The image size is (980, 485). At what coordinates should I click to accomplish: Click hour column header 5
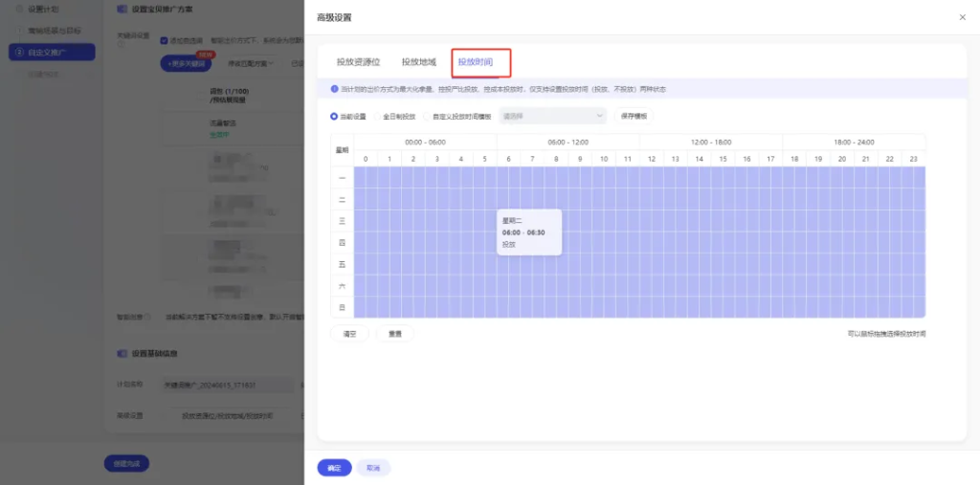(x=485, y=159)
